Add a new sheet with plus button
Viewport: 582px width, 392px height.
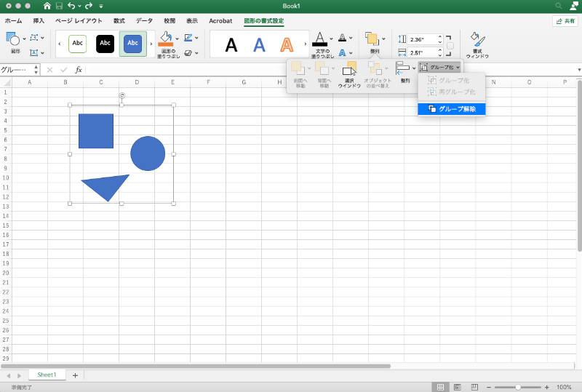click(75, 375)
